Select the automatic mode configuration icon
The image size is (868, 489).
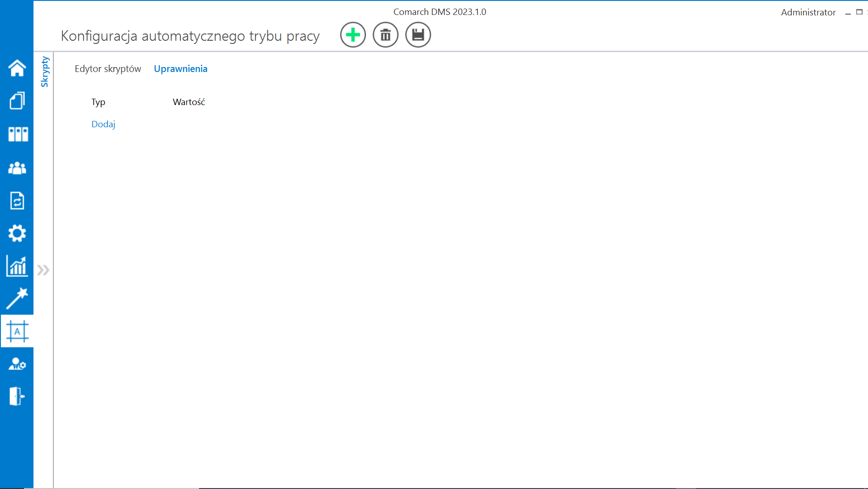pyautogui.click(x=17, y=331)
